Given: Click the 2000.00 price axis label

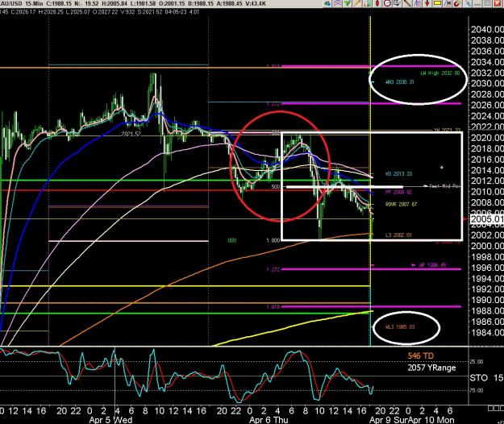Looking at the screenshot, I should [487, 246].
